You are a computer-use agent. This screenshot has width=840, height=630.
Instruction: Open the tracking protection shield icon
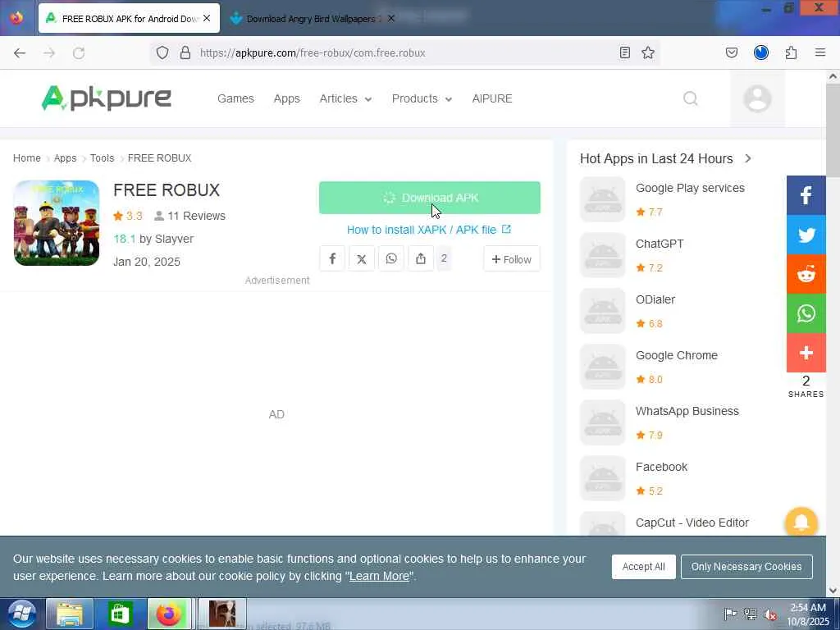162,52
